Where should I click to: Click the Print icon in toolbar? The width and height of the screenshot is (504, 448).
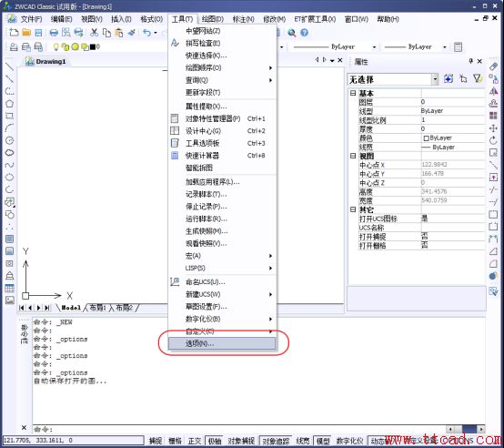[54, 33]
